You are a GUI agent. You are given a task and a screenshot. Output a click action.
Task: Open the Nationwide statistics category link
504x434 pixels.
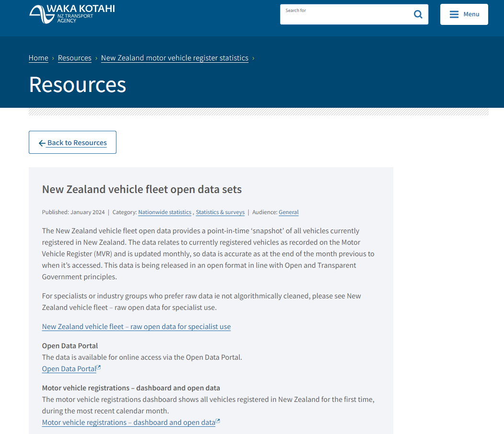[164, 212]
